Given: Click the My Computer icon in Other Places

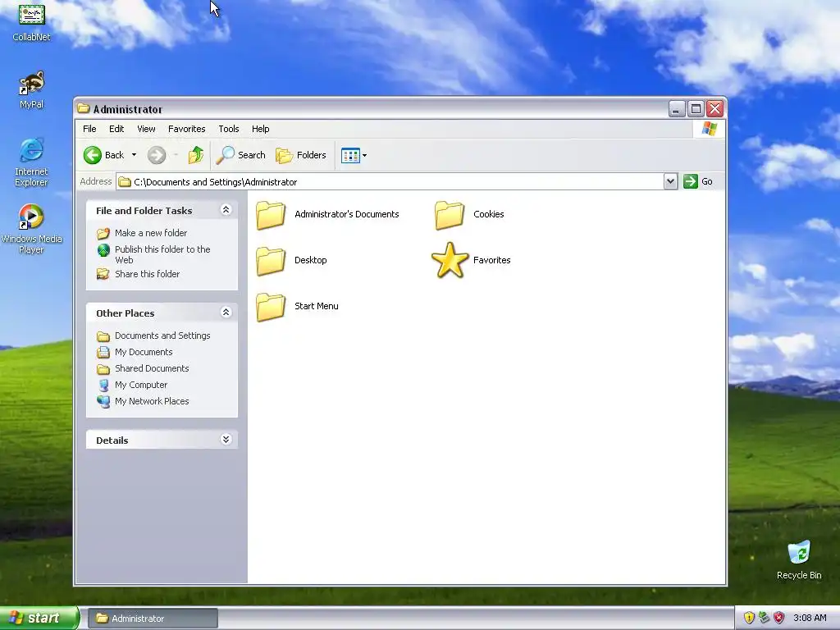Looking at the screenshot, I should click(104, 386).
